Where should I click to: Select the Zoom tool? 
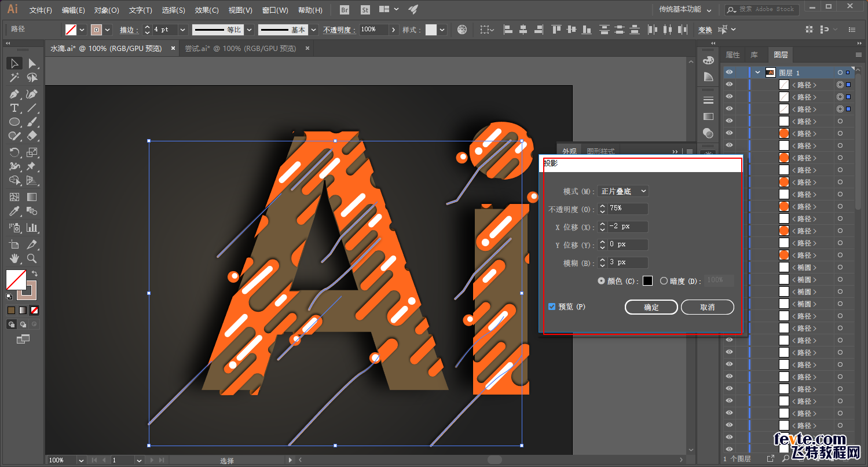click(x=32, y=258)
